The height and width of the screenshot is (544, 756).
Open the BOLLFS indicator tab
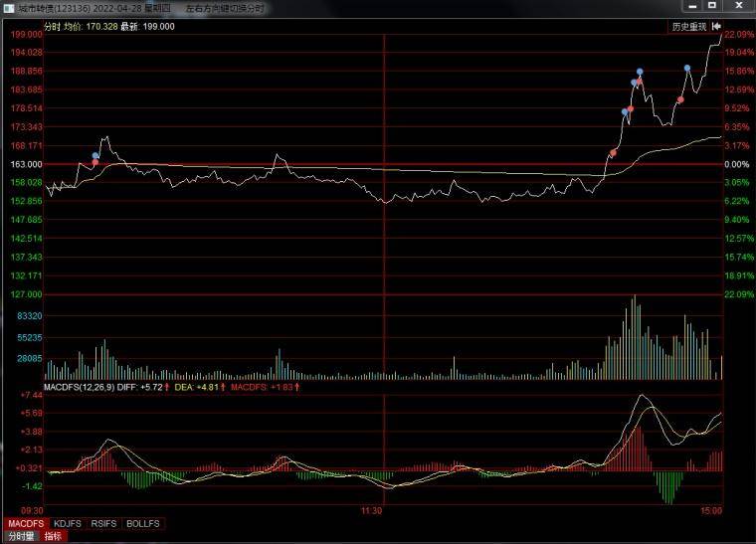[142, 523]
